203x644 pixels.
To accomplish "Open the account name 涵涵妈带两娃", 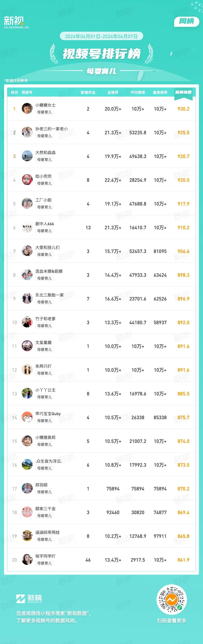I will coord(48,532).
